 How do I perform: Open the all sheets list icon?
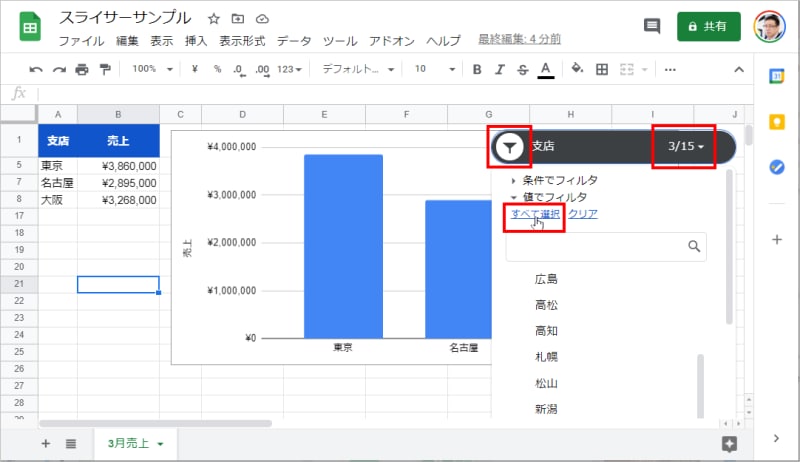[71, 444]
